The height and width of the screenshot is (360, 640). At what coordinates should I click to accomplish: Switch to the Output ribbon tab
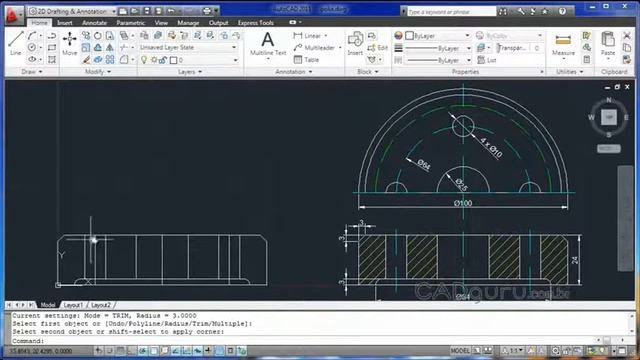click(x=218, y=23)
